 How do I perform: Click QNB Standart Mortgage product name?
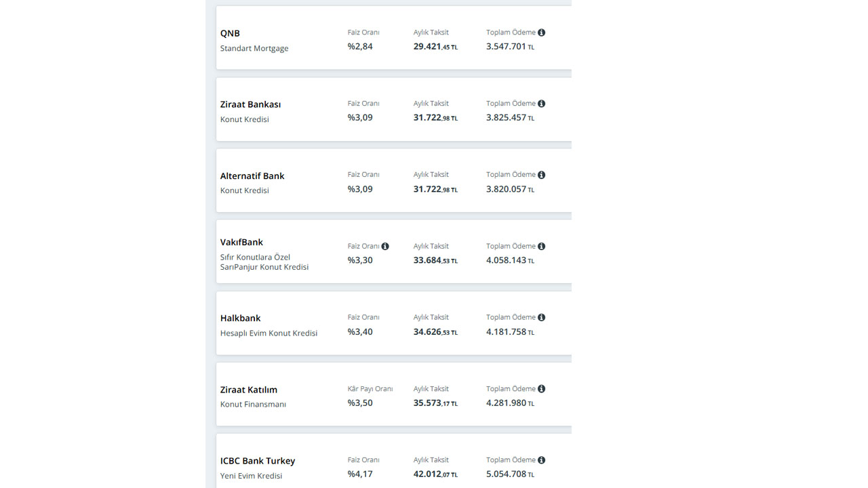(x=254, y=49)
